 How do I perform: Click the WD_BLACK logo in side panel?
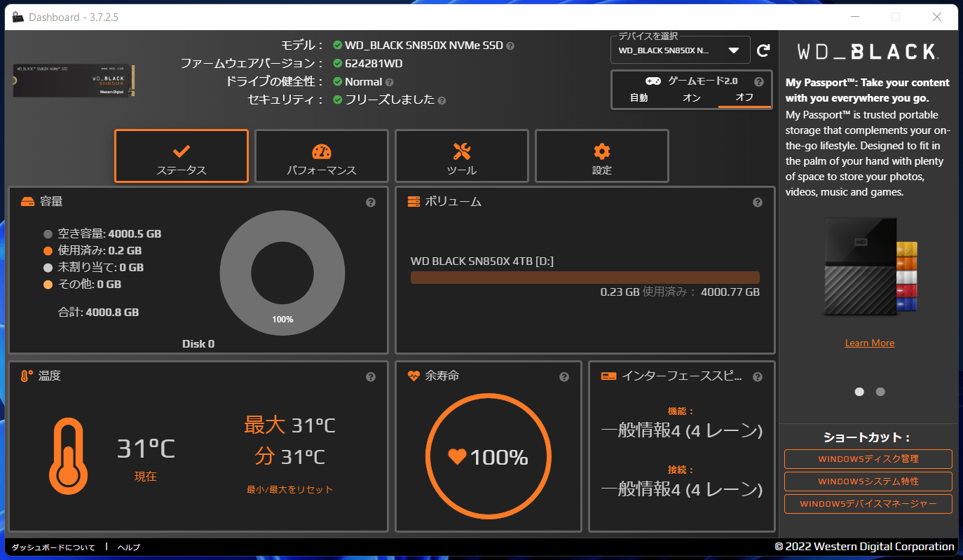[x=868, y=51]
